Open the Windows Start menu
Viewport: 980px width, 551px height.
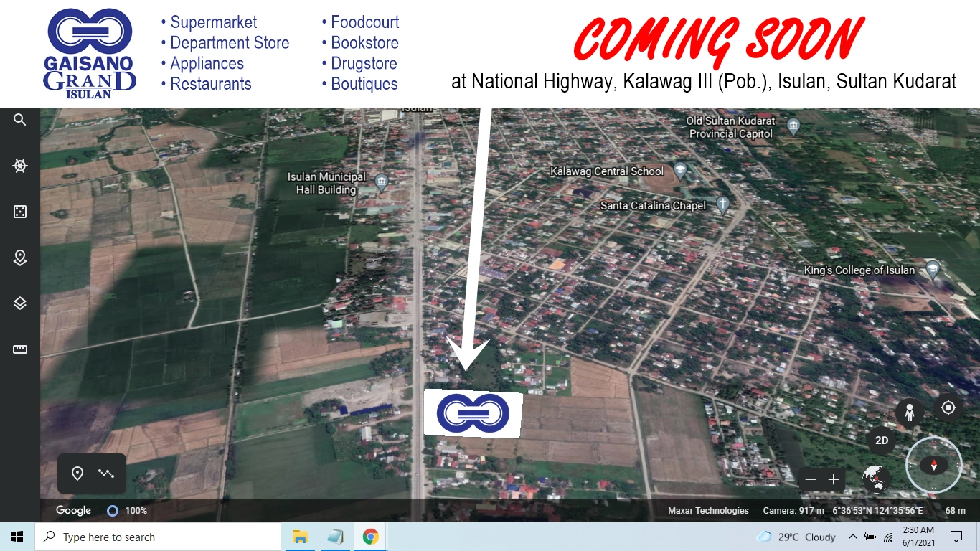pyautogui.click(x=17, y=537)
